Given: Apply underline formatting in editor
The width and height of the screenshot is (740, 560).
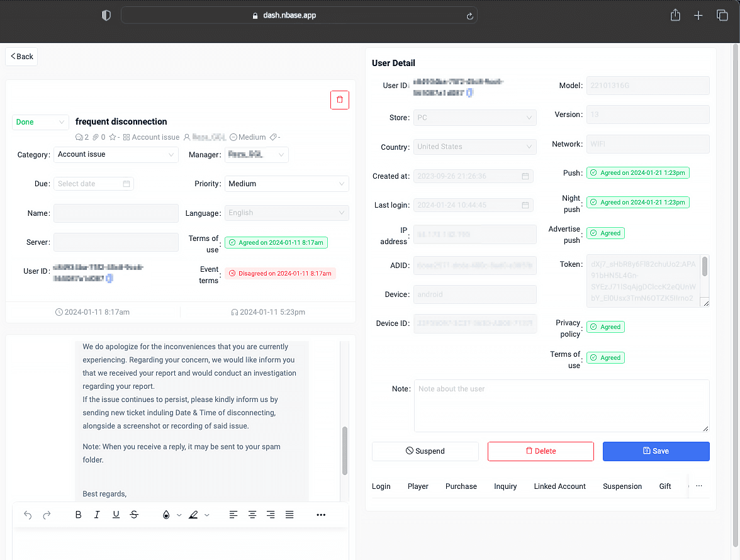Looking at the screenshot, I should coord(116,515).
